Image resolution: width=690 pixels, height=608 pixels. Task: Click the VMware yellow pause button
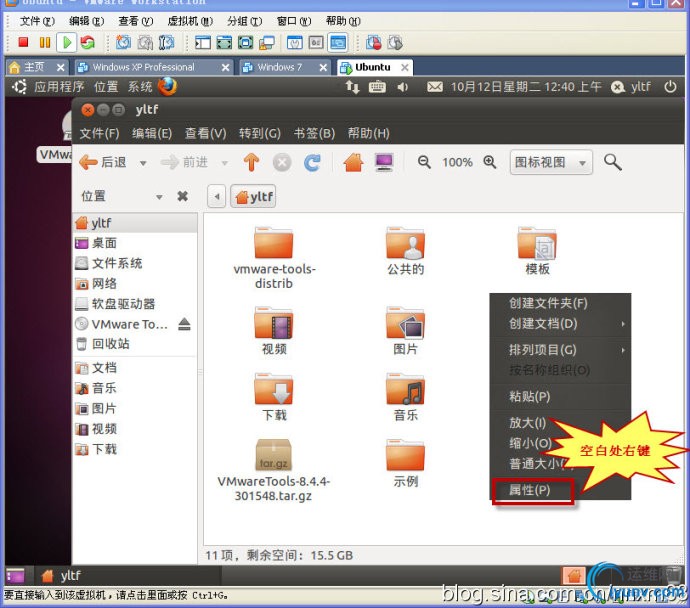pyautogui.click(x=45, y=42)
